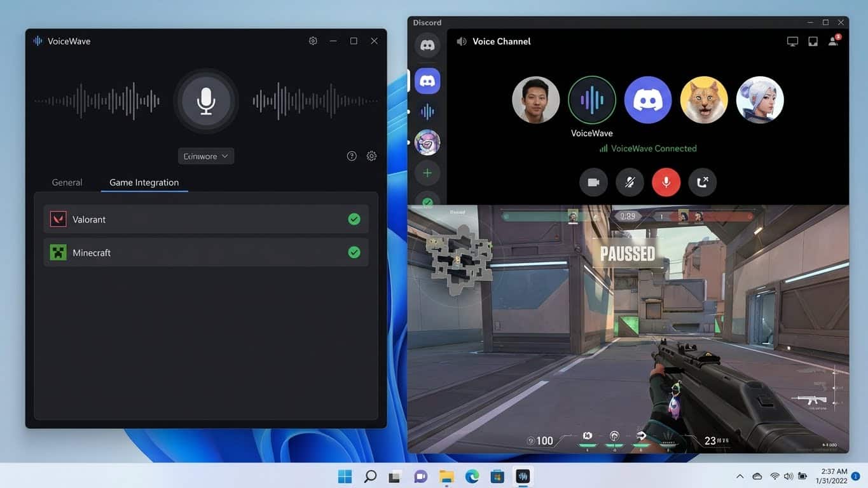Viewport: 868px width, 488px height.
Task: Click the green check icon in the Discord sidebar
Action: 427,201
